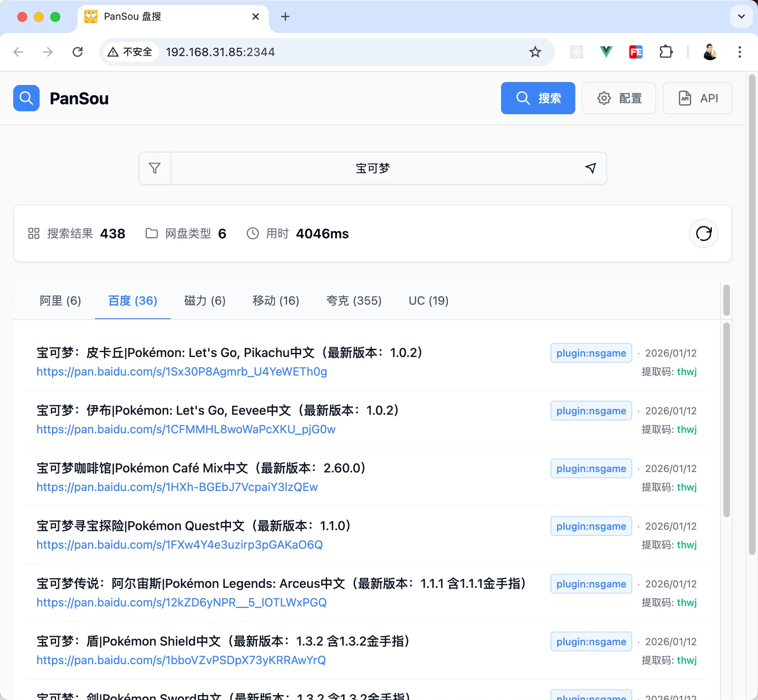
Task: Open the Let's Go Eevee baidu link
Action: [186, 430]
